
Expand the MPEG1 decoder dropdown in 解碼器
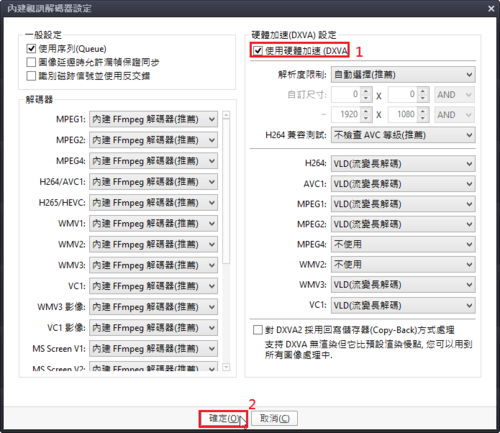click(x=153, y=119)
